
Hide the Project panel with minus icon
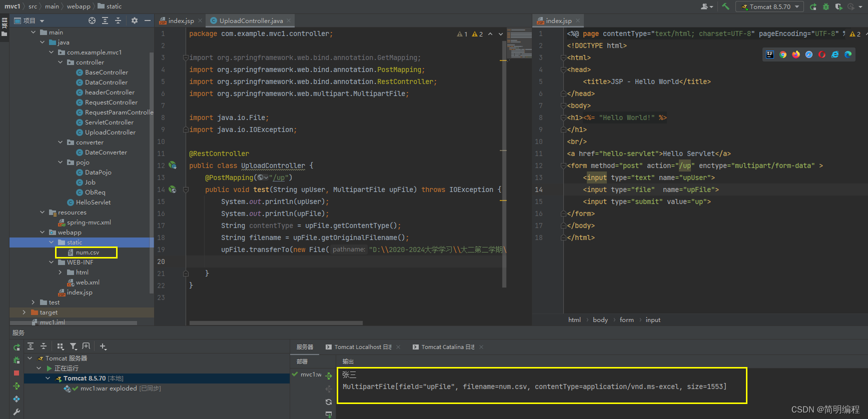147,20
